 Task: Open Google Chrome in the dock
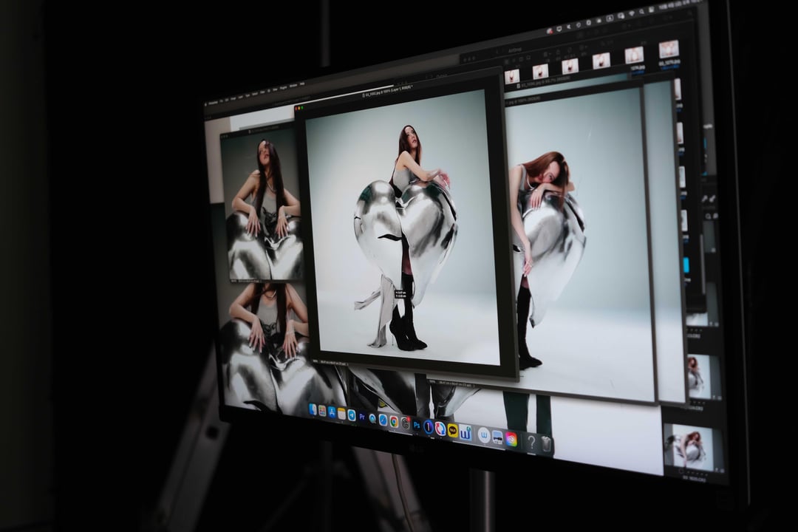(394, 420)
